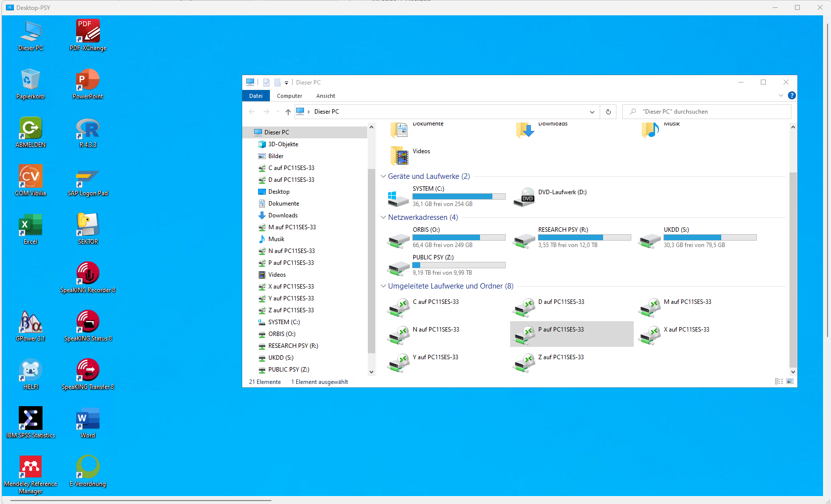Viewport: 831px width, 504px height.
Task: Click the refresh button in the address bar
Action: click(x=608, y=112)
